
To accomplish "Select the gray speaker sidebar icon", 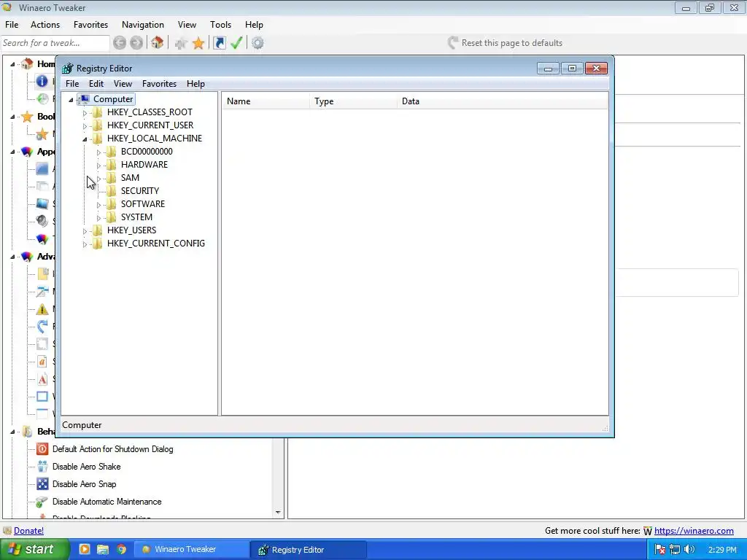I will [42, 221].
